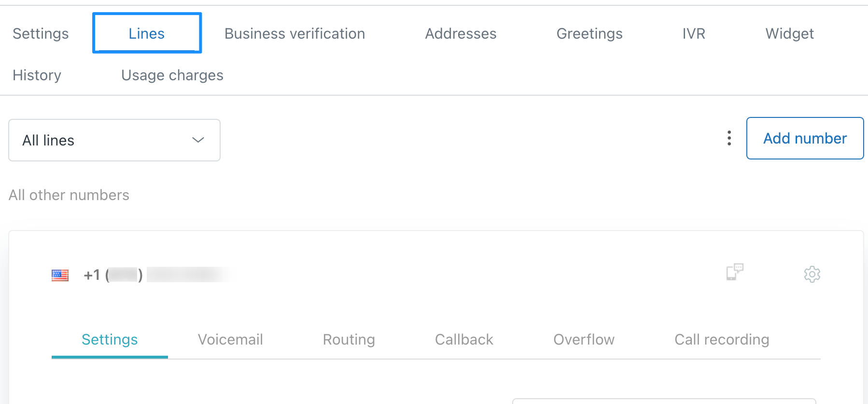The width and height of the screenshot is (868, 404).
Task: Open the Business verification tab
Action: (294, 33)
